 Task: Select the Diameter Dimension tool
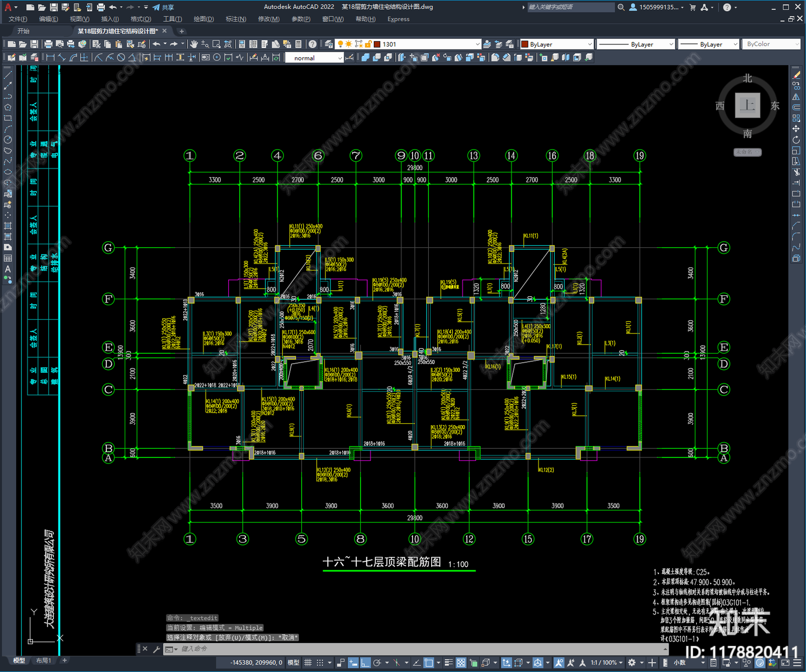pyautogui.click(x=121, y=57)
